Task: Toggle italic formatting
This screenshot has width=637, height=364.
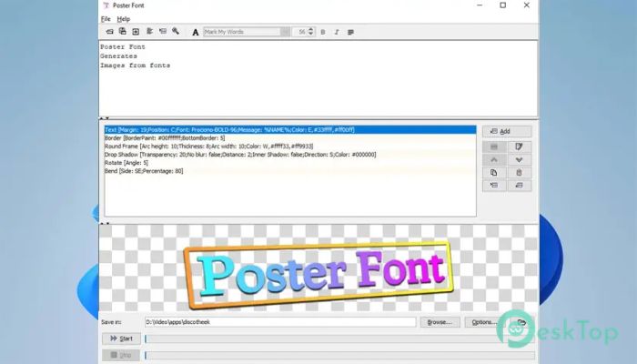Action: tap(337, 32)
